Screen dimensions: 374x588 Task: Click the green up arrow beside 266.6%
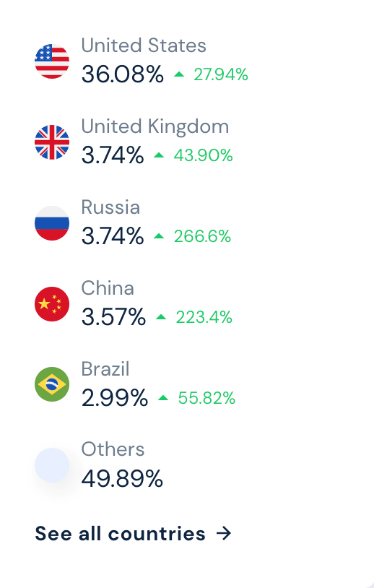pyautogui.click(x=159, y=236)
